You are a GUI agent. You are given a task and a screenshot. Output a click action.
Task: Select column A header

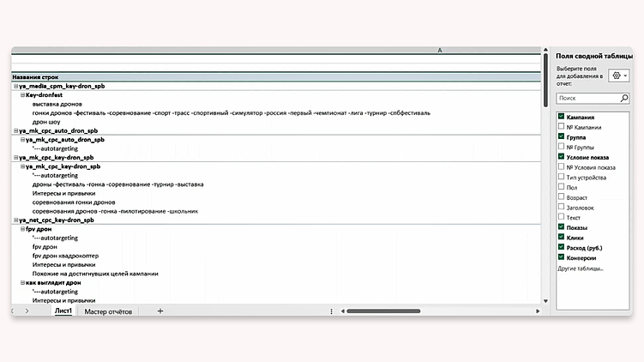point(276,50)
